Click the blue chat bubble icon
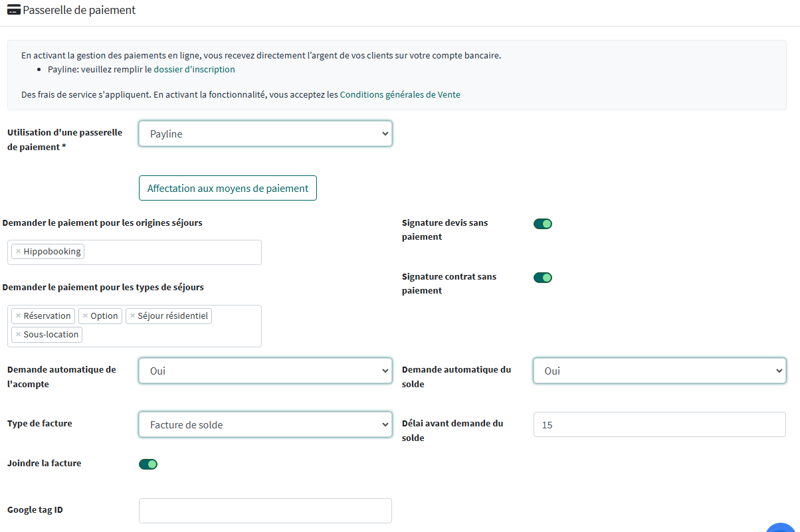The width and height of the screenshot is (800, 532). [x=781, y=527]
